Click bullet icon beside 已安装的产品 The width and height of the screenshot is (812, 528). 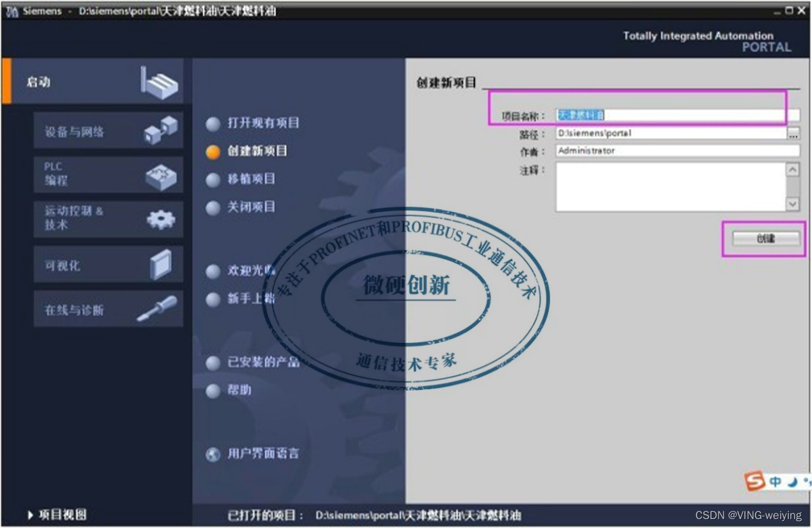[x=213, y=364]
